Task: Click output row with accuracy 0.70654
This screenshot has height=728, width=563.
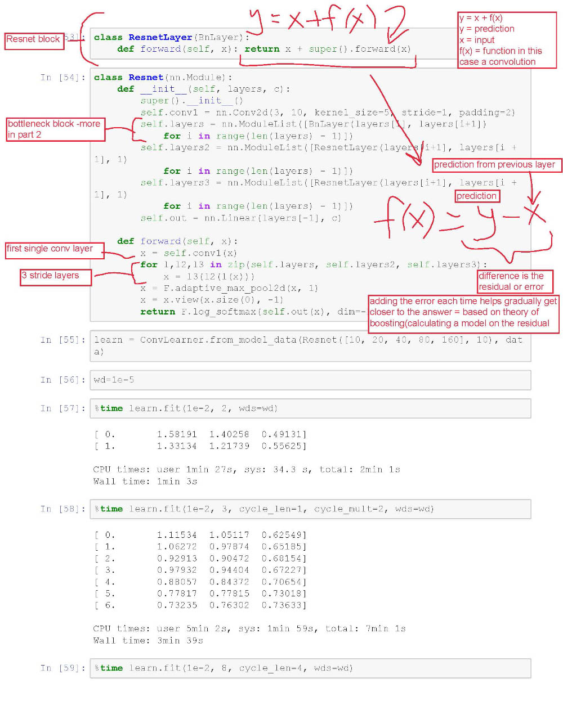Action: [x=200, y=582]
